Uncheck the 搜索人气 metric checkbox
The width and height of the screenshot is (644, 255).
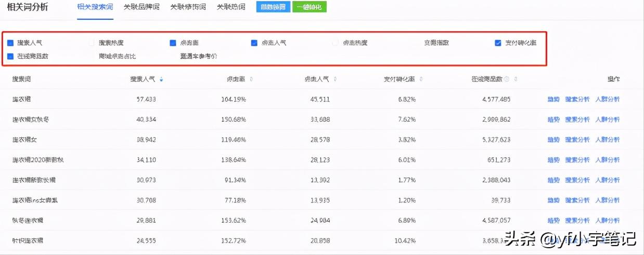tap(10, 43)
